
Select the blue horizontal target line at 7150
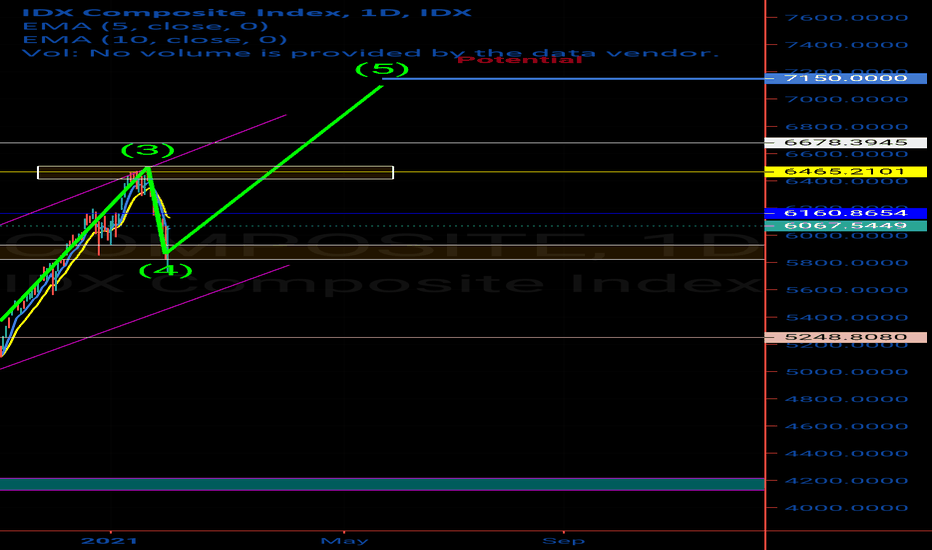tap(574, 78)
